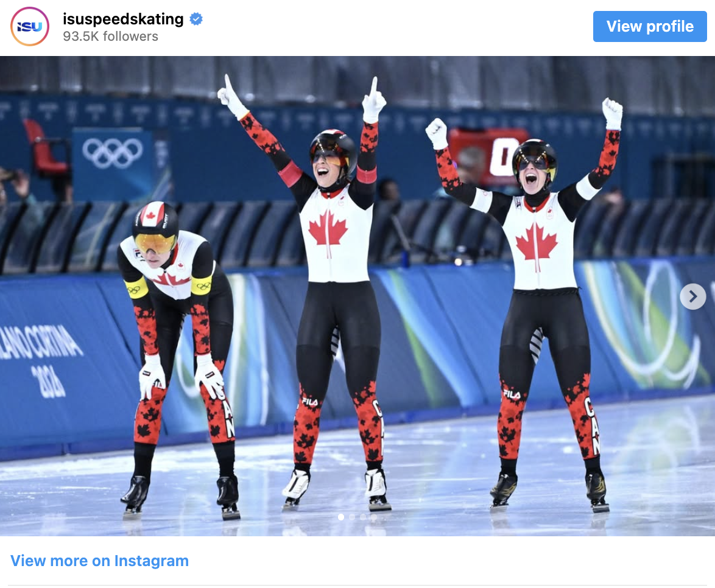Click the center skater's maple leaf jersey
This screenshot has height=588, width=715.
[x=337, y=237]
